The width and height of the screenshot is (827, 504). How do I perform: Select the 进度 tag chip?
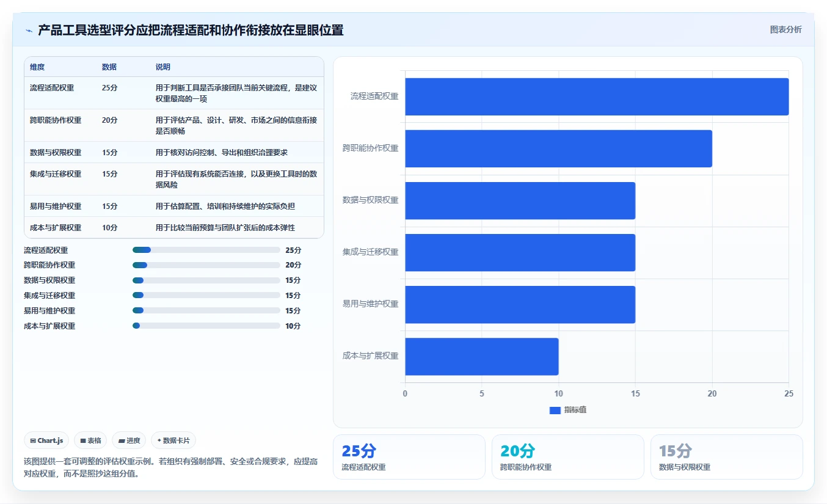[x=129, y=440]
